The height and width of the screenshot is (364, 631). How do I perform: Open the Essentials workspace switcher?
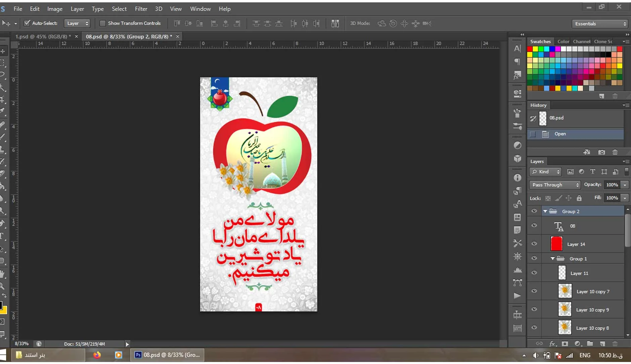[x=600, y=23]
